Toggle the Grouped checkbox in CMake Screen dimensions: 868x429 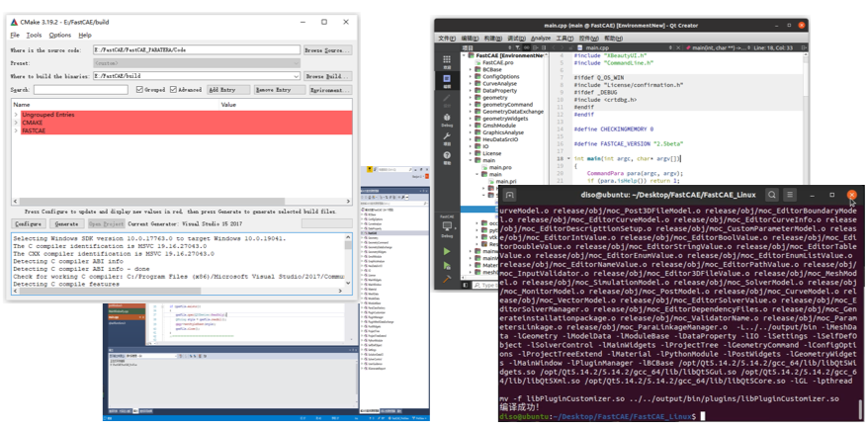click(x=139, y=90)
